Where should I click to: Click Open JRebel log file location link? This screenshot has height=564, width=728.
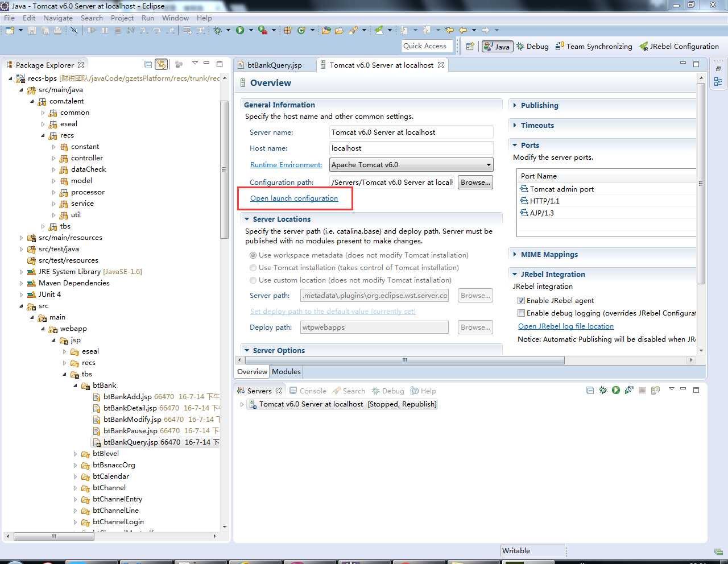click(566, 326)
